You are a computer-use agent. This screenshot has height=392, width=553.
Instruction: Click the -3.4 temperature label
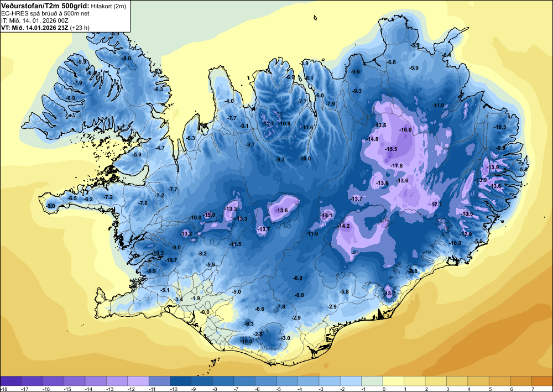[x=179, y=300]
